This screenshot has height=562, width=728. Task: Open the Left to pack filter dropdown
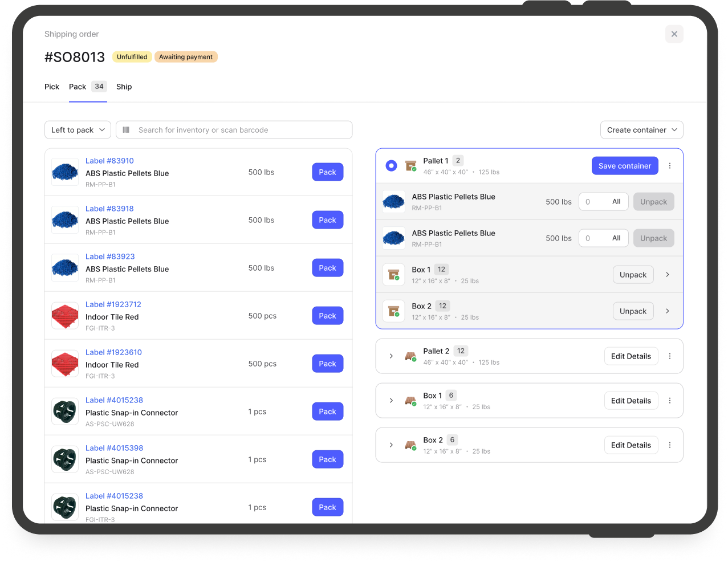[78, 130]
